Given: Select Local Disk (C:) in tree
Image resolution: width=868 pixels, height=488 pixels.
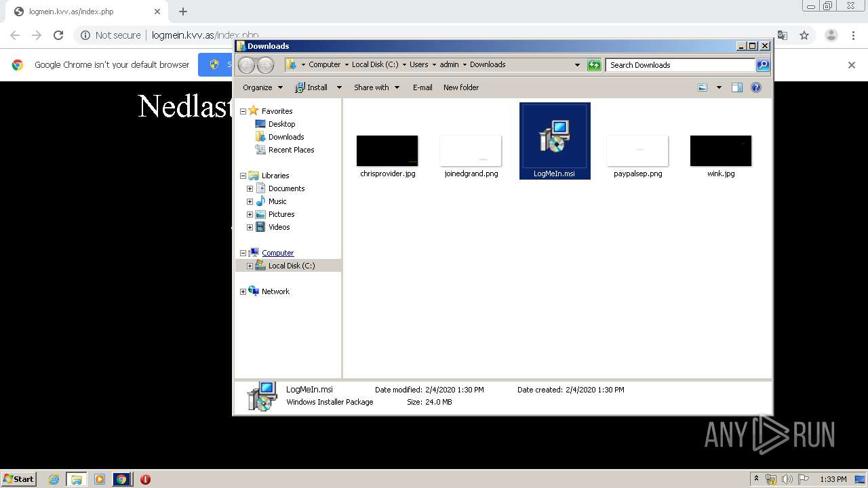Looking at the screenshot, I should click(292, 266).
